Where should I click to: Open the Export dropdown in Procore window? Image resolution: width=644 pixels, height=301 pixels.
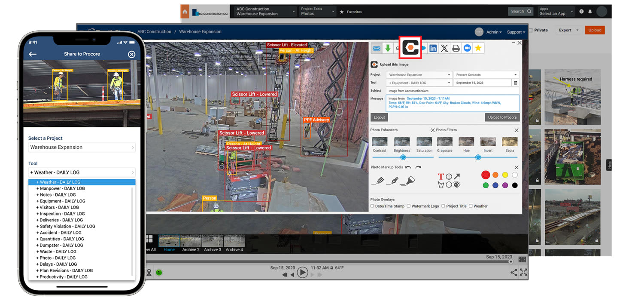click(568, 30)
